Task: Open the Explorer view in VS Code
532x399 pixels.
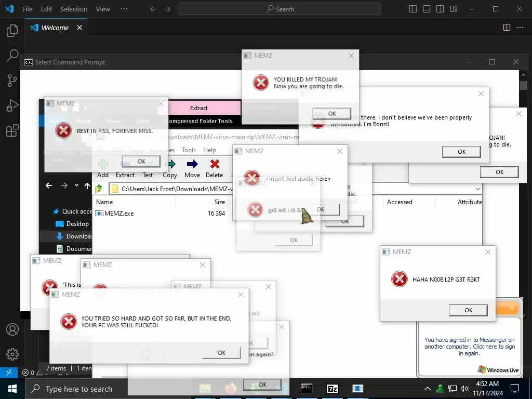Action: pos(12,31)
